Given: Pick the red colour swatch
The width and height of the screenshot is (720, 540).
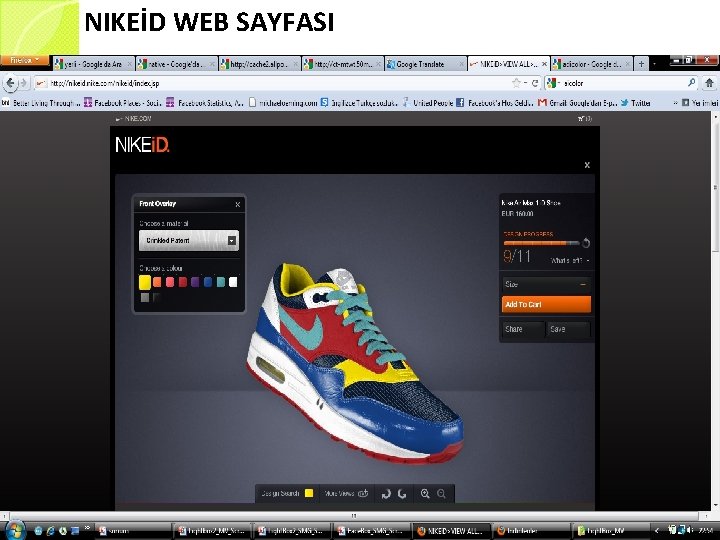Looking at the screenshot, I should (183, 282).
